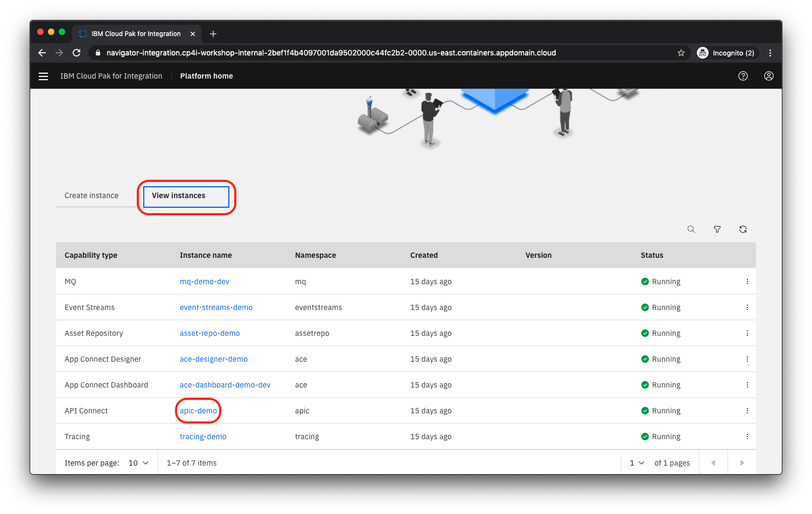Click the Incognito profile indicator
The image size is (812, 514).
tap(727, 53)
